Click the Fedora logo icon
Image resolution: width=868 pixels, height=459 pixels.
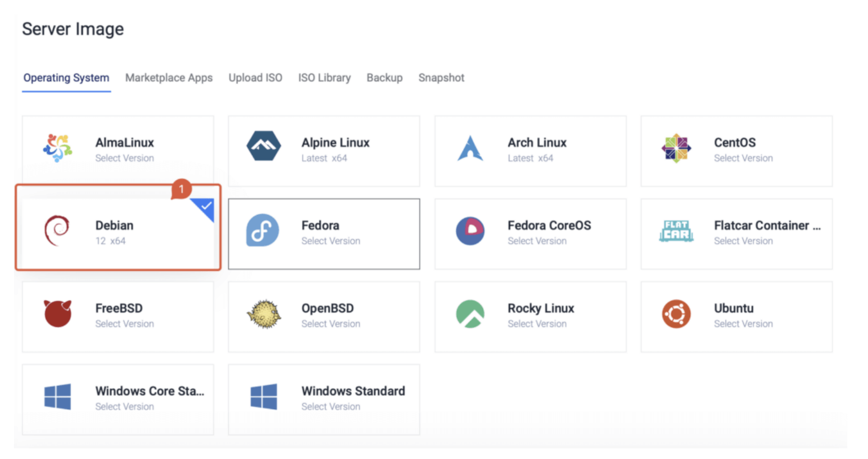tap(263, 230)
